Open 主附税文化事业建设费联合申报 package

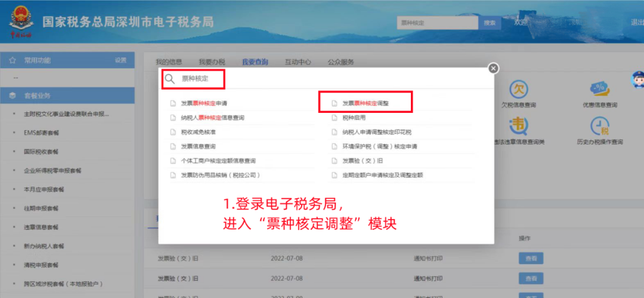pos(67,114)
